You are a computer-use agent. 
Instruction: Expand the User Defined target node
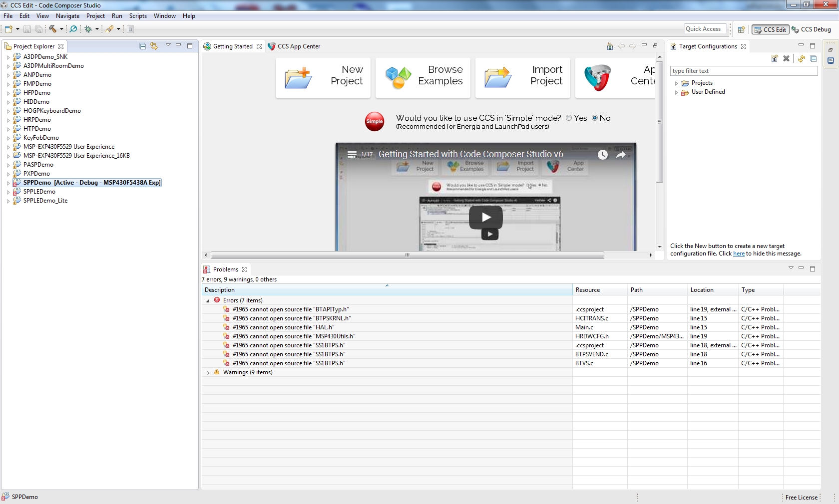[x=677, y=92]
